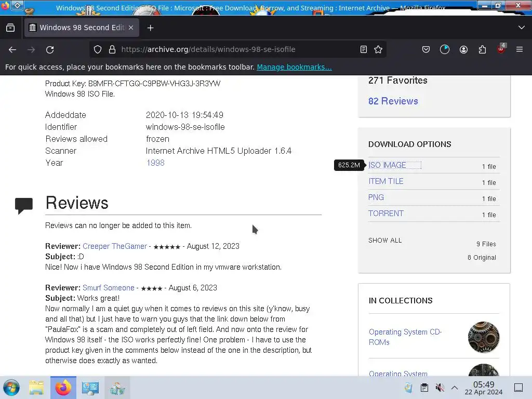The height and width of the screenshot is (399, 532).
Task: Click the 271 Favorites text
Action: [x=397, y=81]
